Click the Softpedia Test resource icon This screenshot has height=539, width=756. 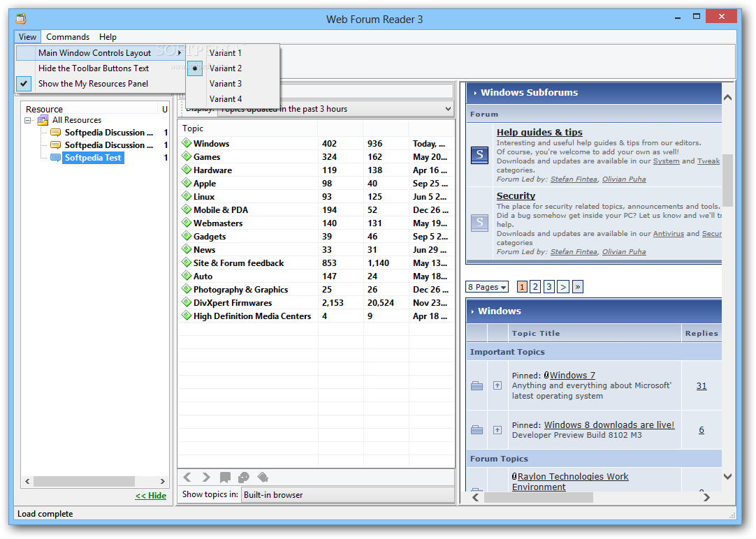coord(55,158)
